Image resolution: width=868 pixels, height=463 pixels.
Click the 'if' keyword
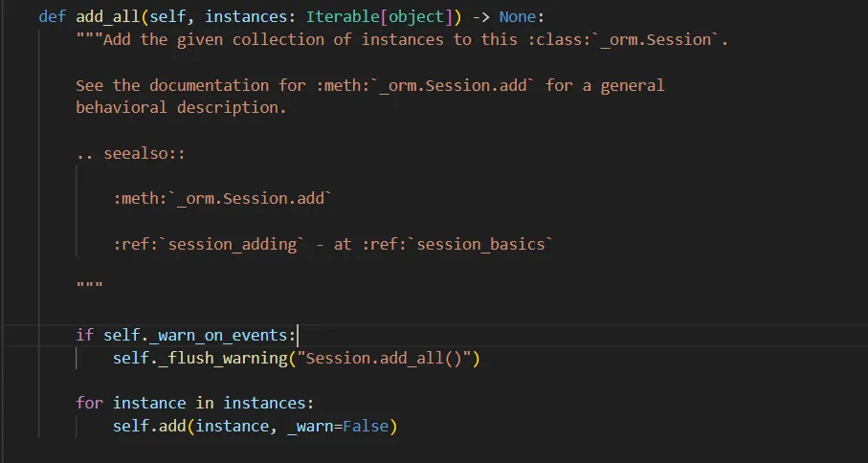(x=84, y=335)
